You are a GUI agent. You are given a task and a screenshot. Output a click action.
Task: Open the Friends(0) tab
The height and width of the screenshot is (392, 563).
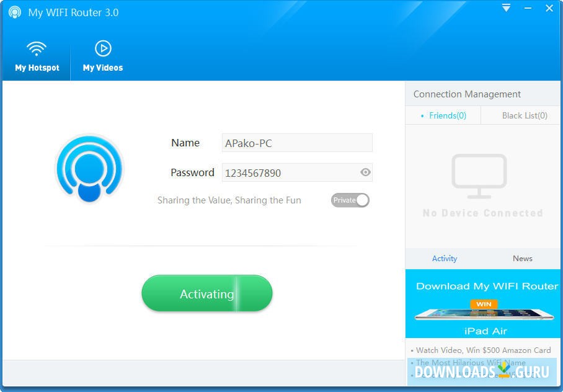[448, 115]
